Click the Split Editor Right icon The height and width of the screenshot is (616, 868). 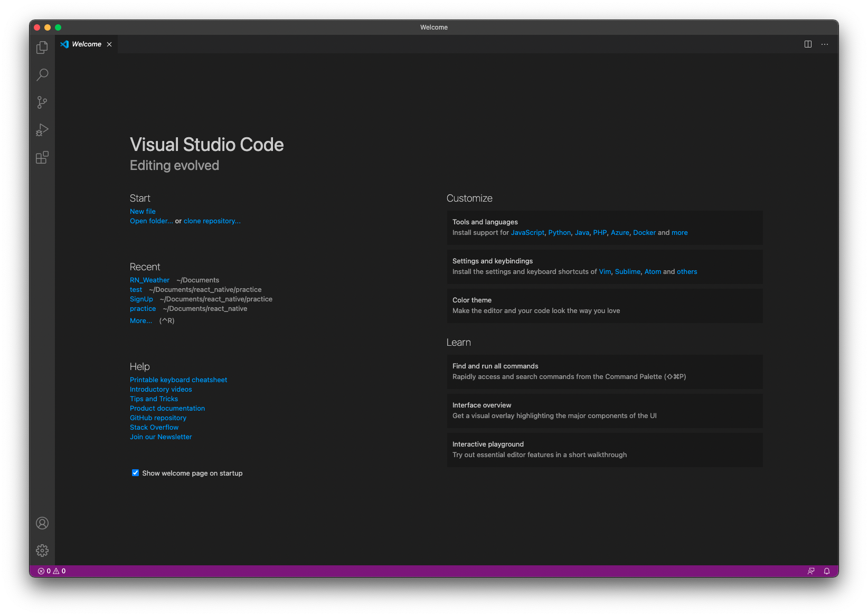click(808, 44)
